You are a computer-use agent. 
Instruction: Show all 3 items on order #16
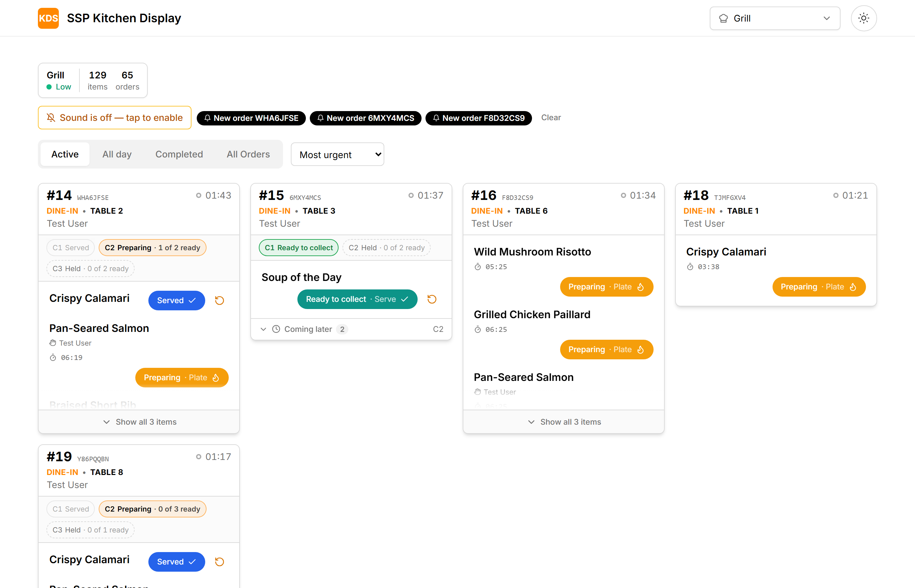tap(563, 422)
